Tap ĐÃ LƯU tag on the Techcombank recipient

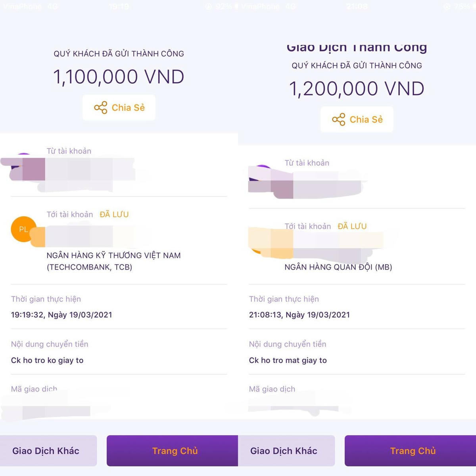(114, 215)
